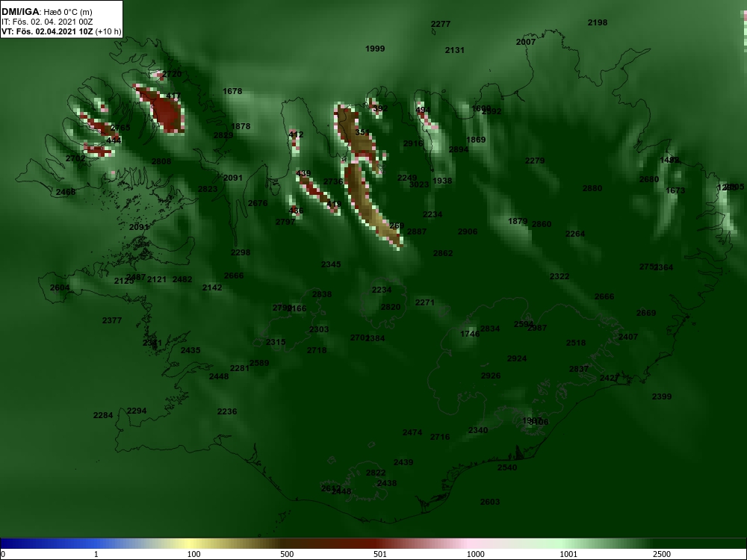This screenshot has width=747, height=560.
Task: Click the map value 1999
Action: point(375,49)
